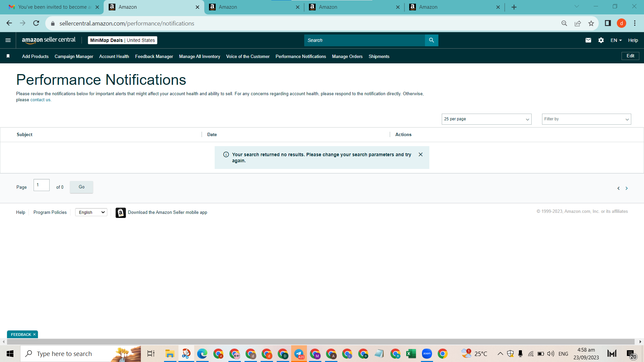Open the settings gear icon

pos(601,40)
